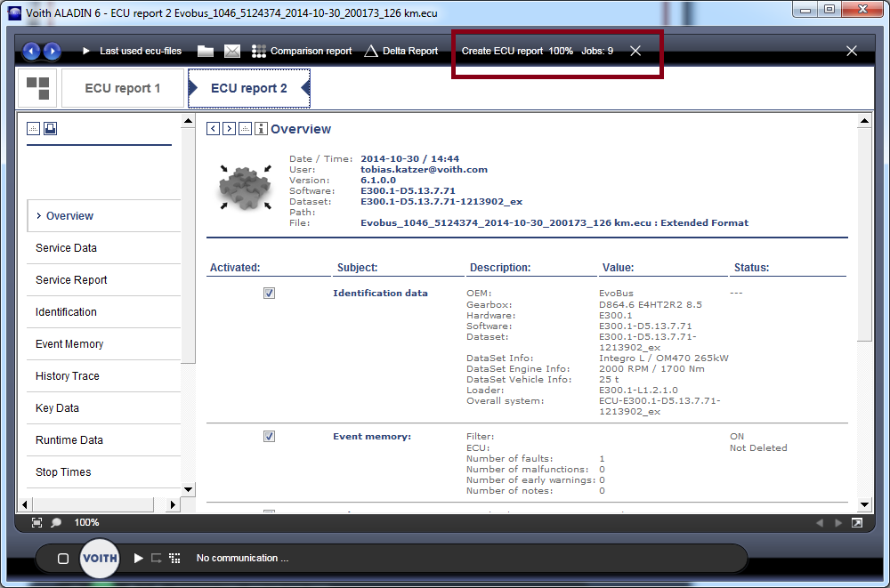Click the fit-to-screen icon in status bar
Screen dimensions: 890x588
[x=36, y=523]
